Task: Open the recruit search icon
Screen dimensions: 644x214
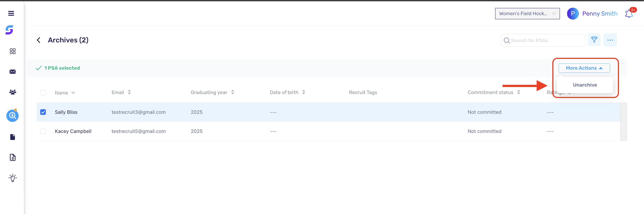Action: [x=13, y=116]
